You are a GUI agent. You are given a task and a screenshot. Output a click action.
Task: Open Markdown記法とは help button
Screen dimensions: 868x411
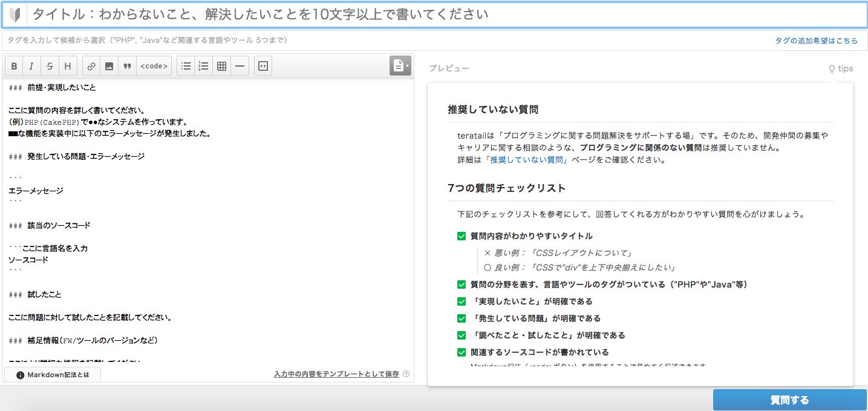click(x=53, y=375)
